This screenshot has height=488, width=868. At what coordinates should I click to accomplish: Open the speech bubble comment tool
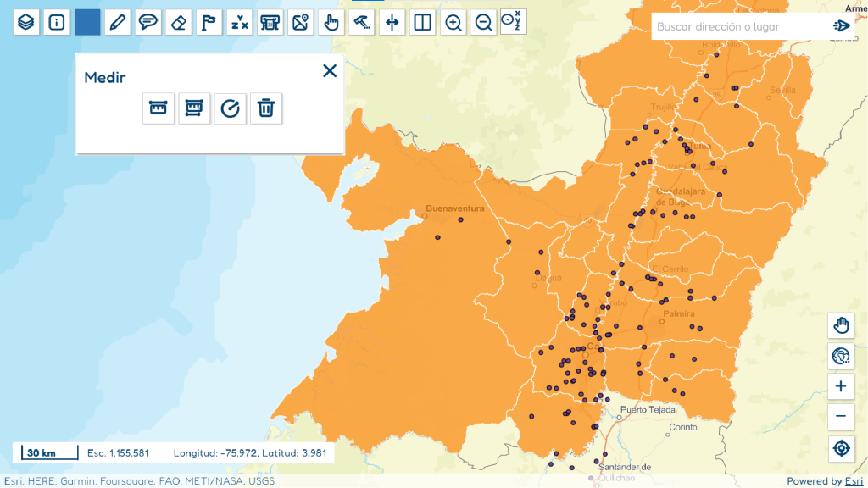coord(147,23)
